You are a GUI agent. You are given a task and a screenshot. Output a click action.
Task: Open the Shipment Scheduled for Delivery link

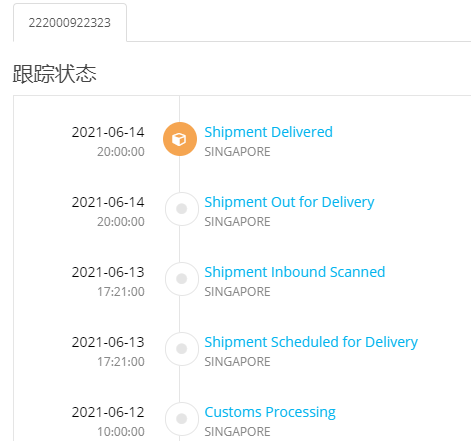pos(311,342)
